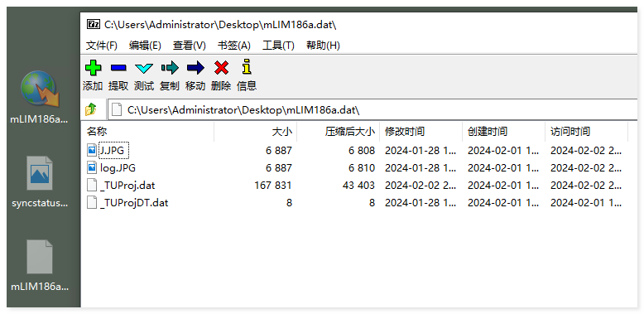Run the Test (测试) archive icon
Viewport: 644px width, 314px height.
pos(144,68)
